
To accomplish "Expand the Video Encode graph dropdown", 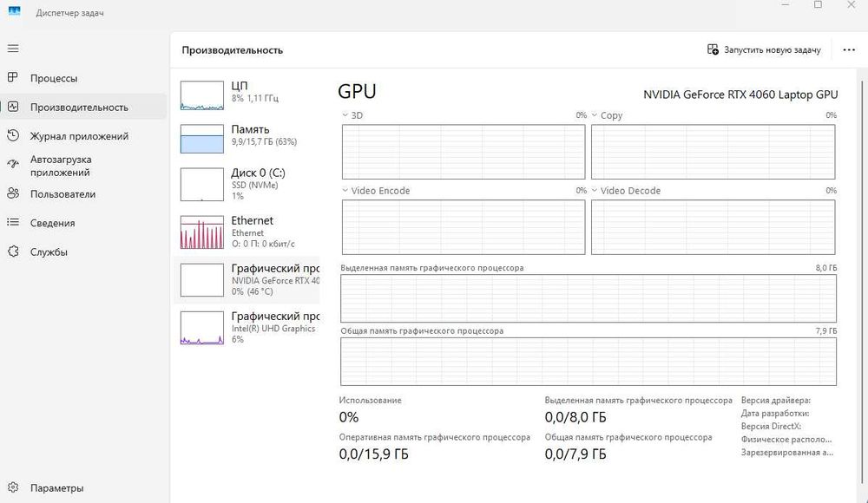I will click(345, 191).
